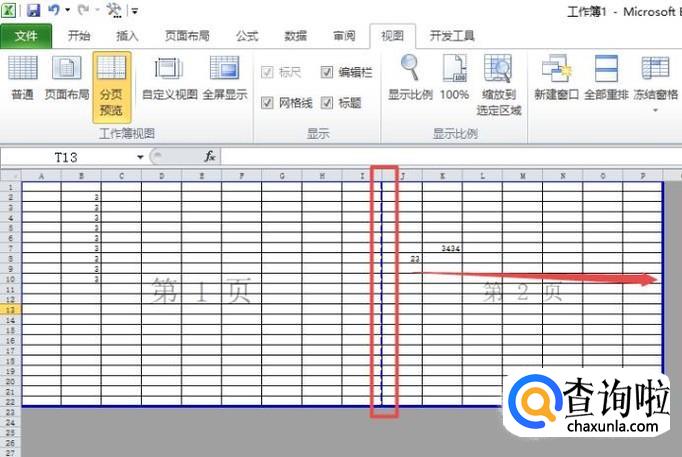Open a New Window (新建窗口)
Viewport: 682px width, 457px height.
(x=556, y=78)
